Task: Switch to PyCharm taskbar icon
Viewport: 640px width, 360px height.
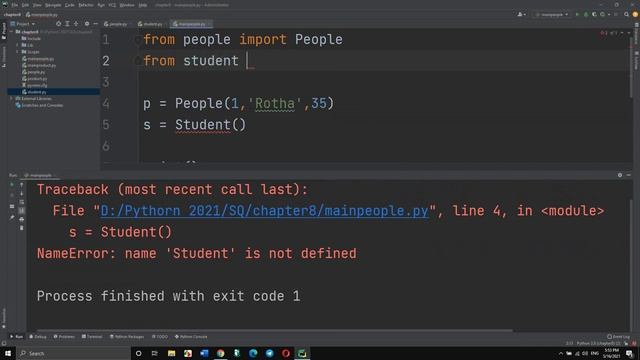Action: click(x=302, y=353)
